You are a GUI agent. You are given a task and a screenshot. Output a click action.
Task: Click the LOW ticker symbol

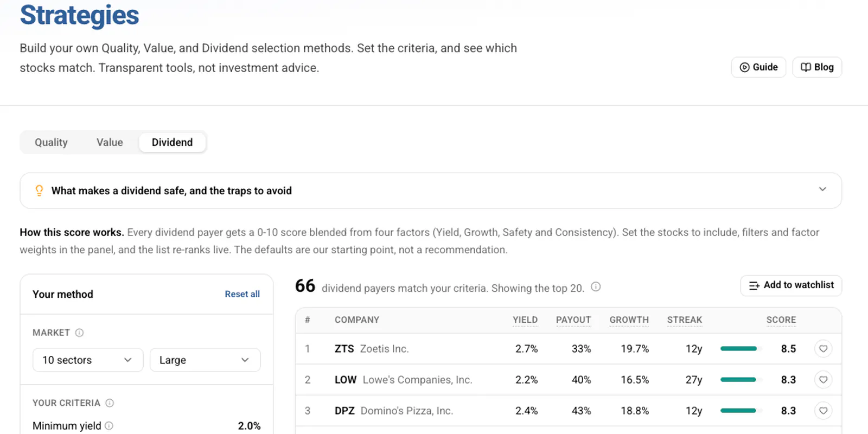346,380
